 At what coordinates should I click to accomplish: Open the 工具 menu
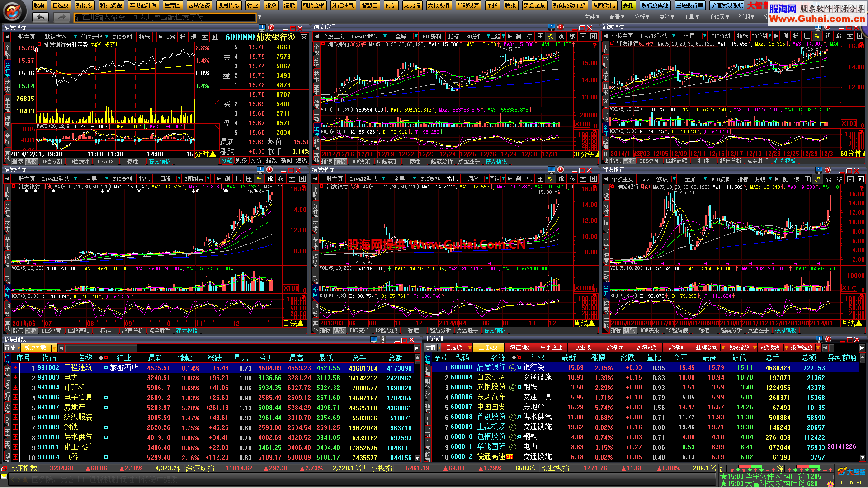[692, 17]
